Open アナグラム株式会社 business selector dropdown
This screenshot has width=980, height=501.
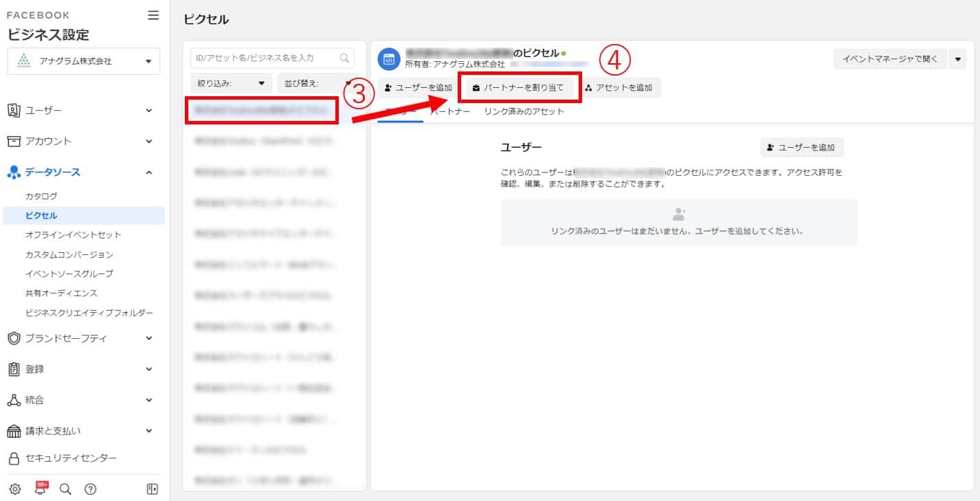coord(84,61)
